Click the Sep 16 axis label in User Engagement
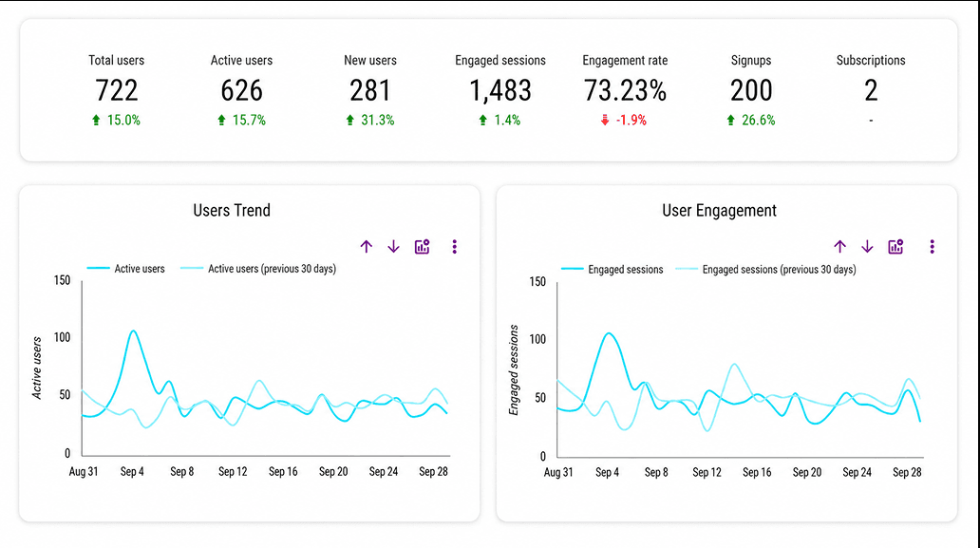Viewport: 980px width, 548px height. [757, 472]
